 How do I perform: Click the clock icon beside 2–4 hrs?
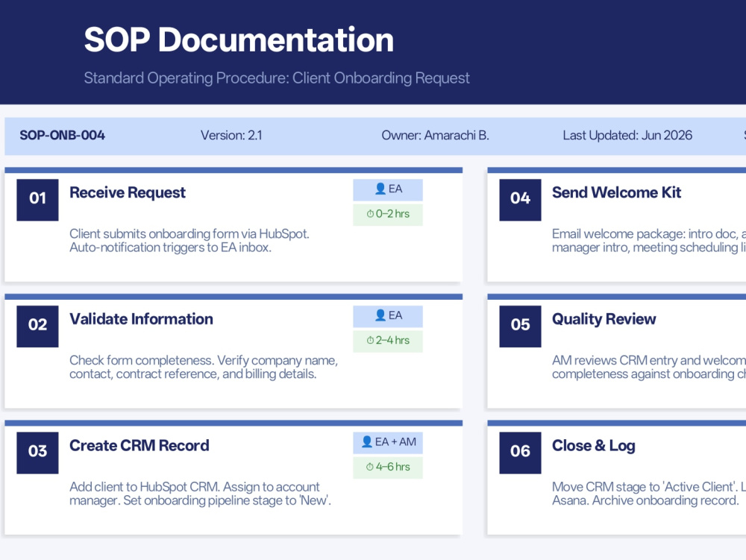tap(370, 340)
